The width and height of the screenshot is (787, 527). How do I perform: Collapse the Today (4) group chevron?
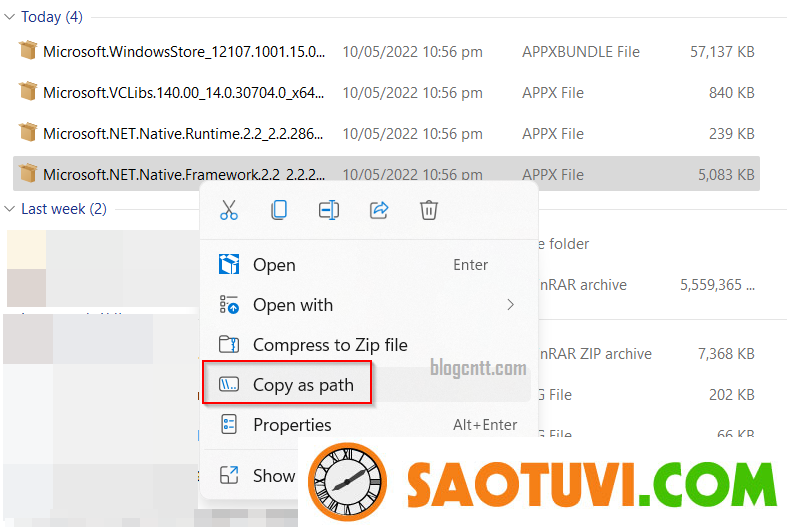[10, 17]
